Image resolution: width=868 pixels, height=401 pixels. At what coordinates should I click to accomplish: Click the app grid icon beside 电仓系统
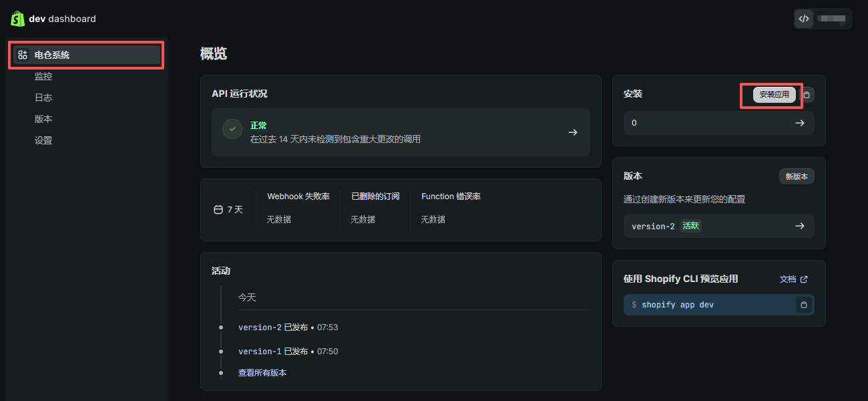click(23, 55)
